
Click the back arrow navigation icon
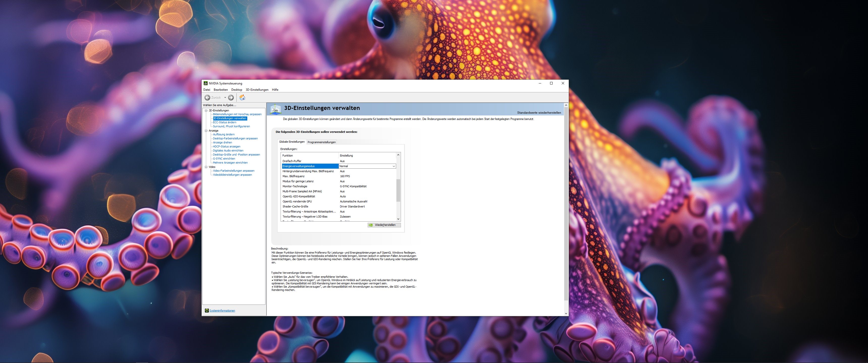pyautogui.click(x=207, y=98)
